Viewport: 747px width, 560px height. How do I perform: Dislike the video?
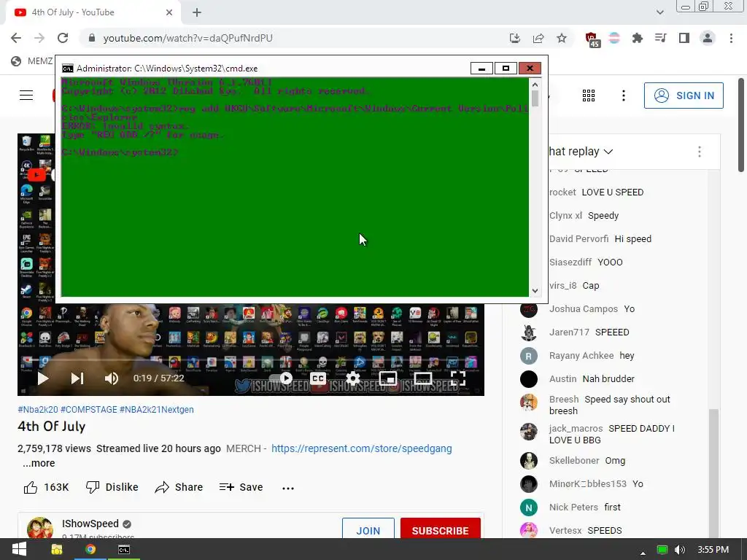tap(112, 487)
